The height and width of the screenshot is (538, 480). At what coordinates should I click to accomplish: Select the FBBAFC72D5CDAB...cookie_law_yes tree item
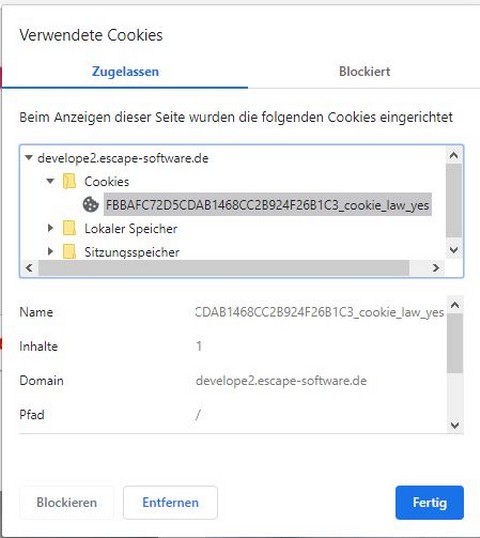pyautogui.click(x=268, y=205)
